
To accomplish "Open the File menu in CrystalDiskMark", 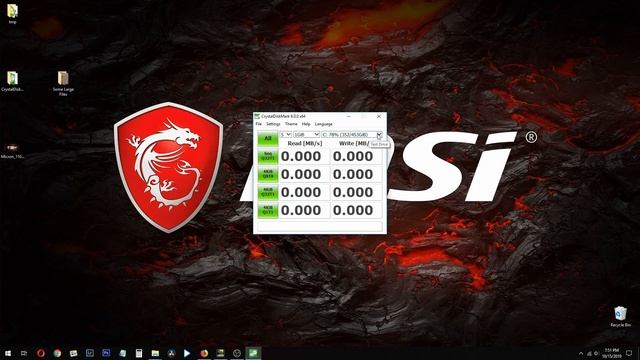I will click(258, 124).
